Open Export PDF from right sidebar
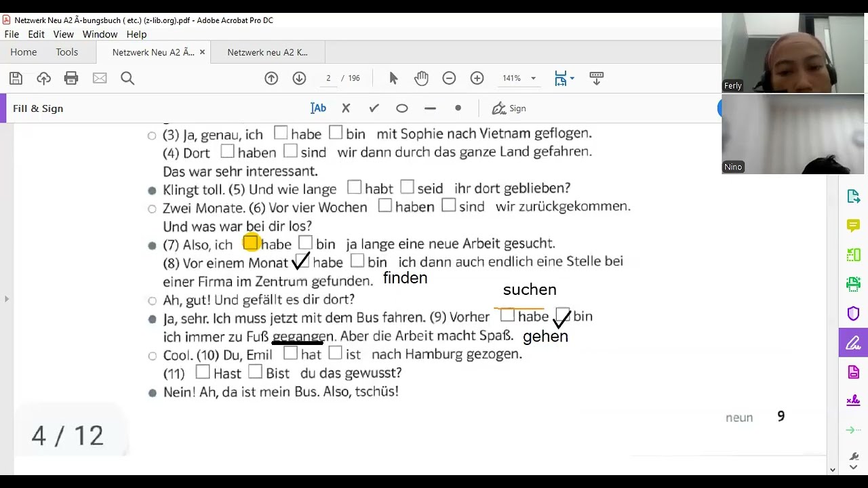Image resolution: width=868 pixels, height=488 pixels. click(x=854, y=197)
